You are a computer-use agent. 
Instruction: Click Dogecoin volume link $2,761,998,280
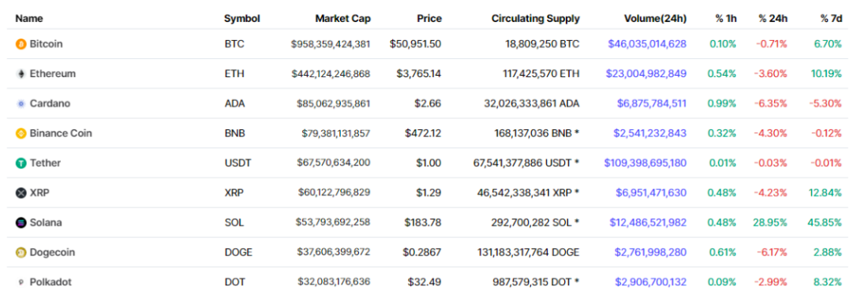pyautogui.click(x=650, y=252)
